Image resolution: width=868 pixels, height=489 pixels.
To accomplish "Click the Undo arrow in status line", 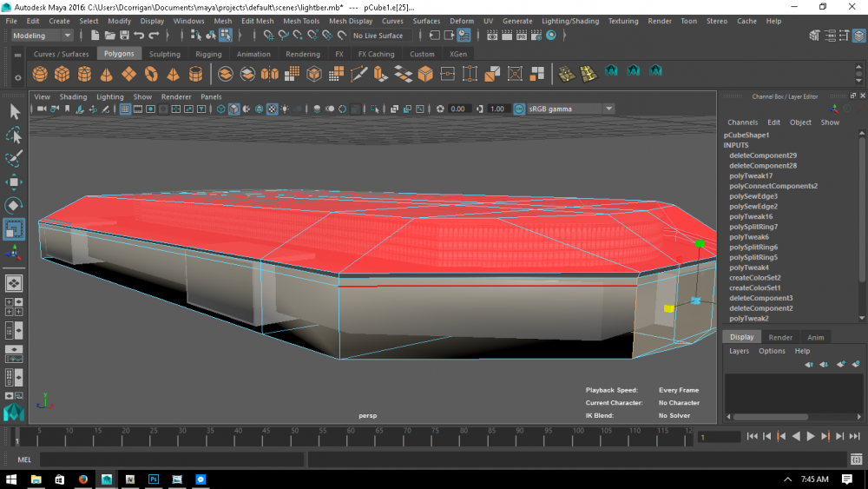I will (140, 36).
